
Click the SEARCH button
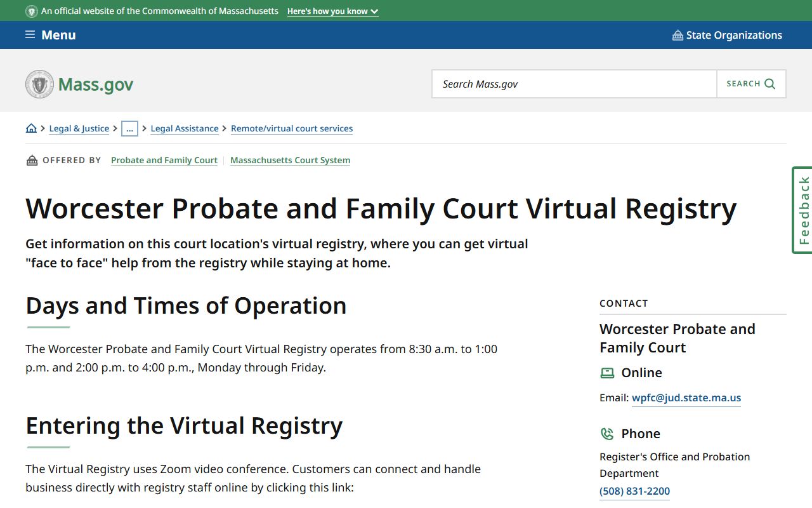click(x=751, y=84)
